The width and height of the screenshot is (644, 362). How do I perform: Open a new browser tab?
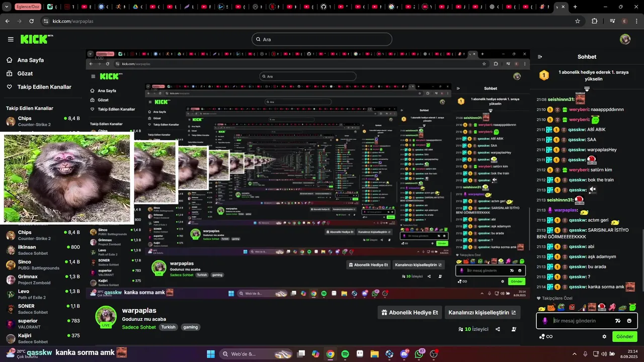point(575,7)
